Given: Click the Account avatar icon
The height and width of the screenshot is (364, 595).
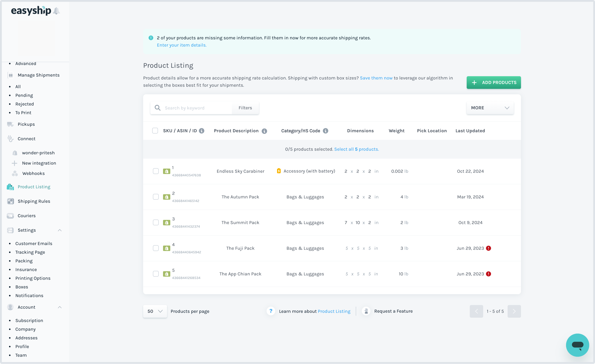Looking at the screenshot, I should pos(10,307).
